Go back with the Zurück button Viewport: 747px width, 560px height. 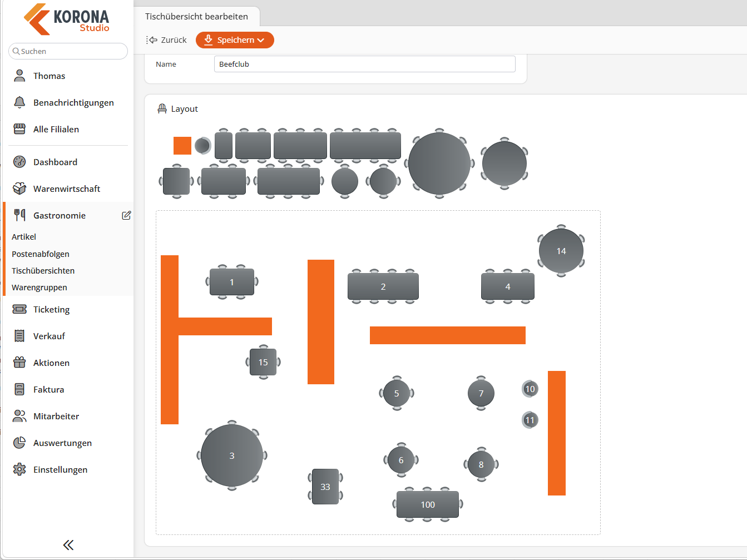coord(166,40)
